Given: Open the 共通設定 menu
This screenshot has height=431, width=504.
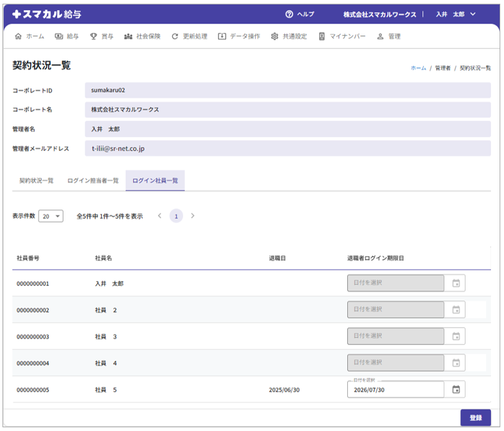Looking at the screenshot, I should [x=289, y=37].
